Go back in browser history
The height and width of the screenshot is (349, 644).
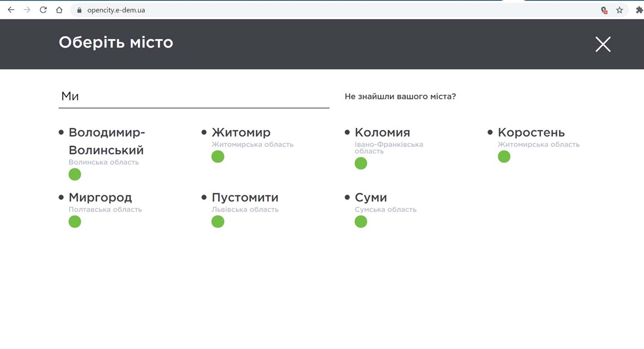tap(11, 10)
